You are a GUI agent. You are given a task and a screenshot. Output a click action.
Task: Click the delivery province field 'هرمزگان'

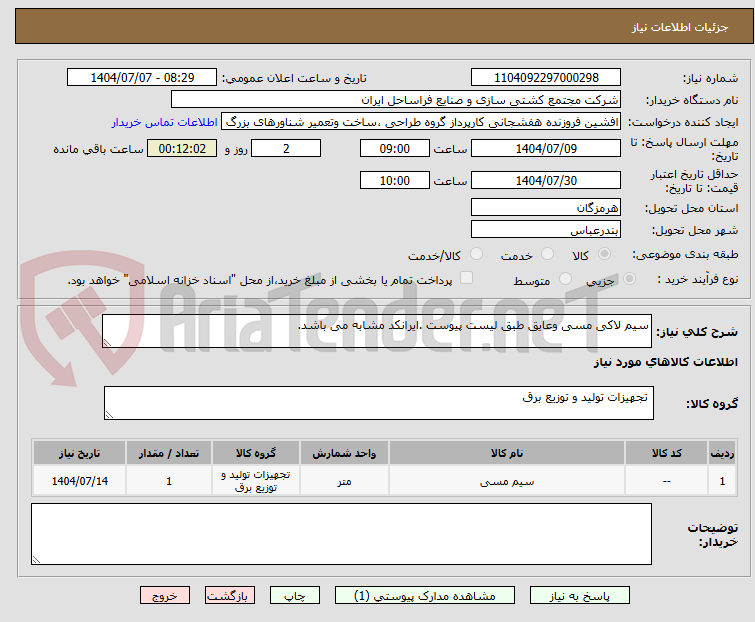click(545, 208)
